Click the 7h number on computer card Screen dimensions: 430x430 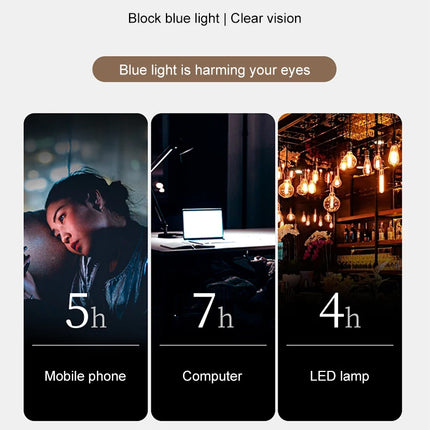(x=213, y=311)
